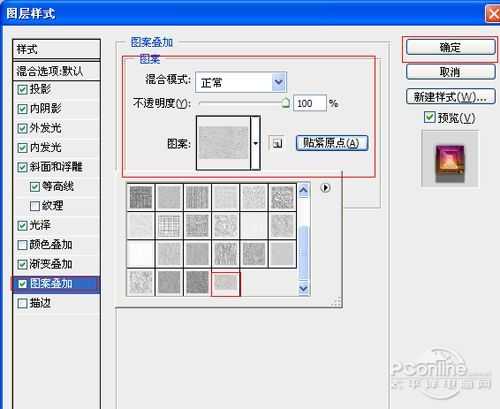Click the pattern list scroll down arrow

pyautogui.click(x=303, y=288)
